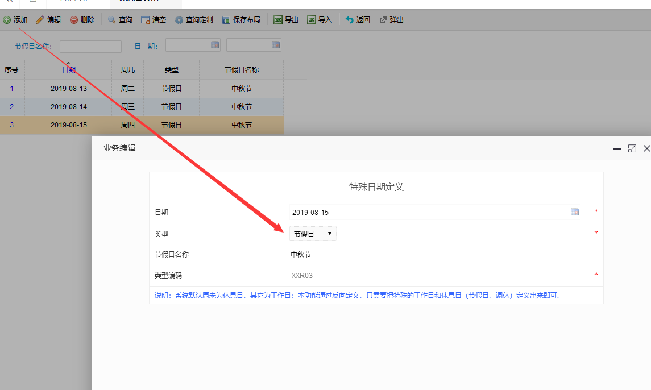Open Query Customization (查询定制)
The width and height of the screenshot is (651, 390).
click(194, 20)
